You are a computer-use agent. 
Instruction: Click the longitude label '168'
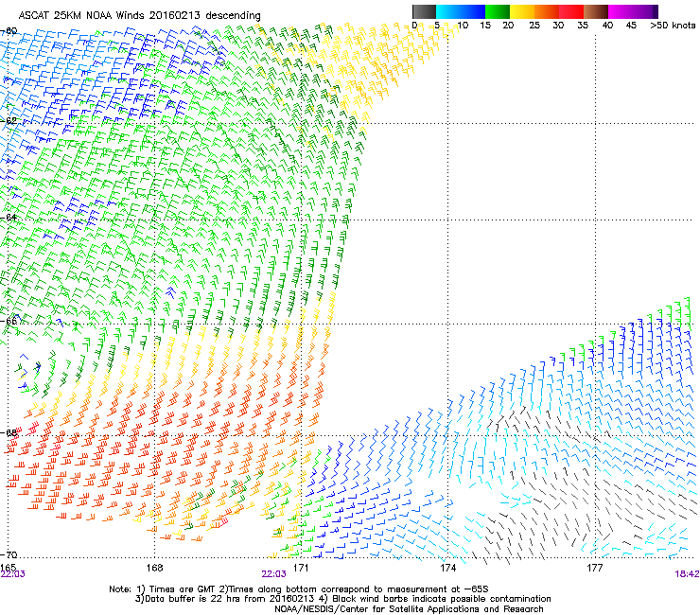coord(154,568)
